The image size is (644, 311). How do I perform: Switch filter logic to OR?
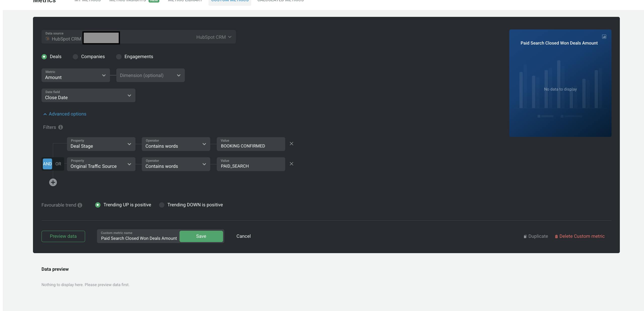(x=58, y=164)
